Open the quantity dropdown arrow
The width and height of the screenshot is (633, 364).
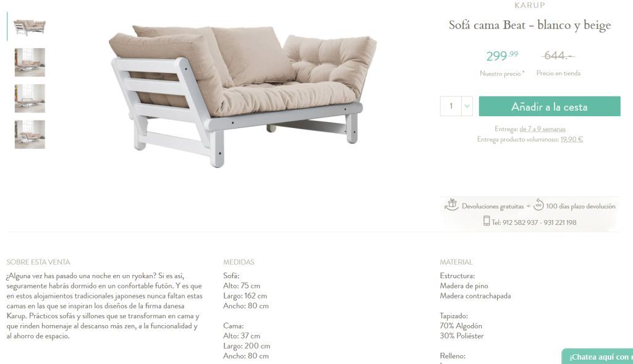[x=467, y=106]
